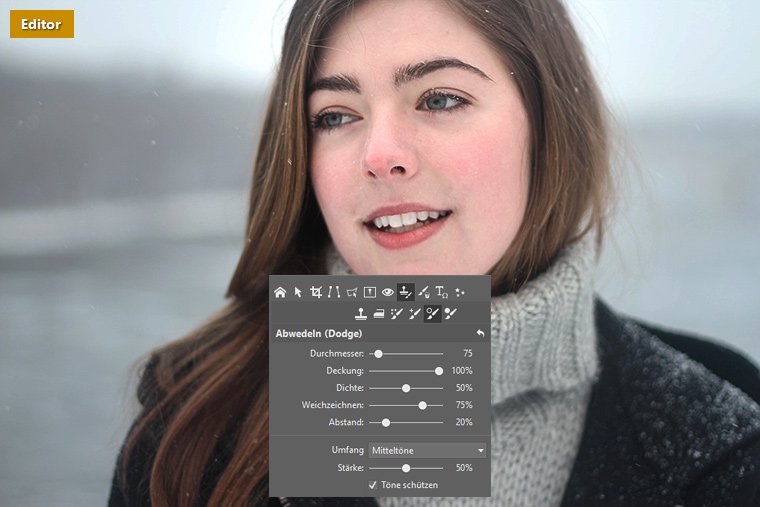This screenshot has height=507, width=760.
Task: Click the Umfang dropdown arrow
Action: coord(480,451)
